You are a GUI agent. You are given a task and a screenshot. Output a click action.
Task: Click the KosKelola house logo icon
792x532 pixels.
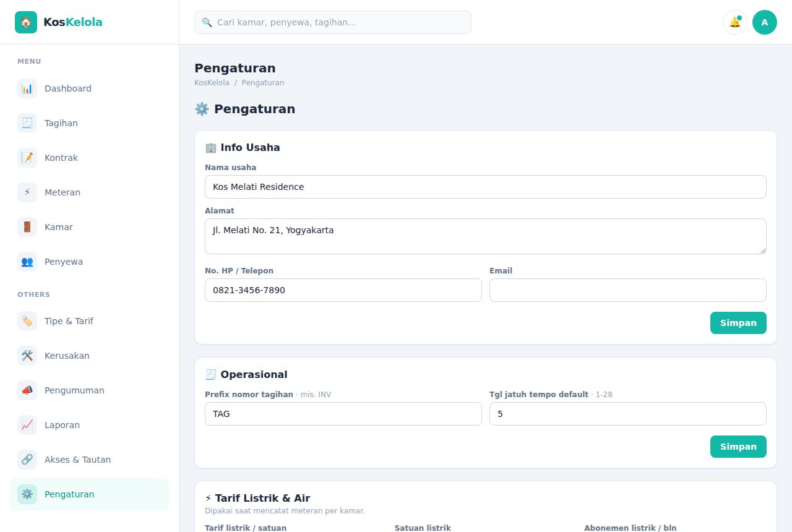coord(26,22)
